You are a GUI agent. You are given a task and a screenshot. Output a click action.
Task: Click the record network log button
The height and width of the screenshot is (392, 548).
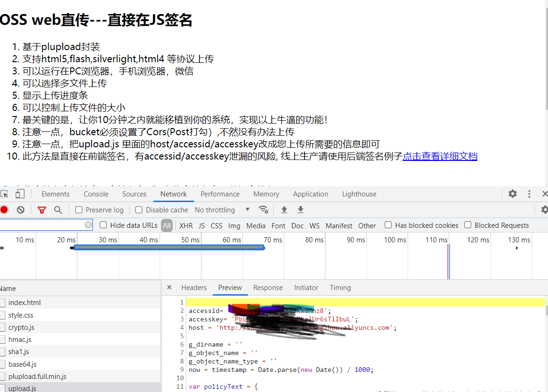click(x=5, y=210)
